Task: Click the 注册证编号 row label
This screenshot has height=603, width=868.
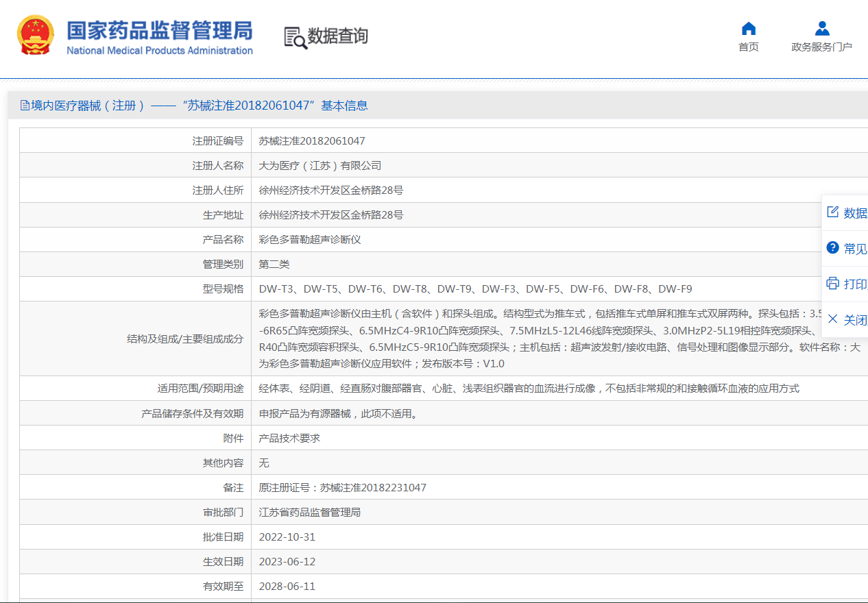Action: [218, 141]
